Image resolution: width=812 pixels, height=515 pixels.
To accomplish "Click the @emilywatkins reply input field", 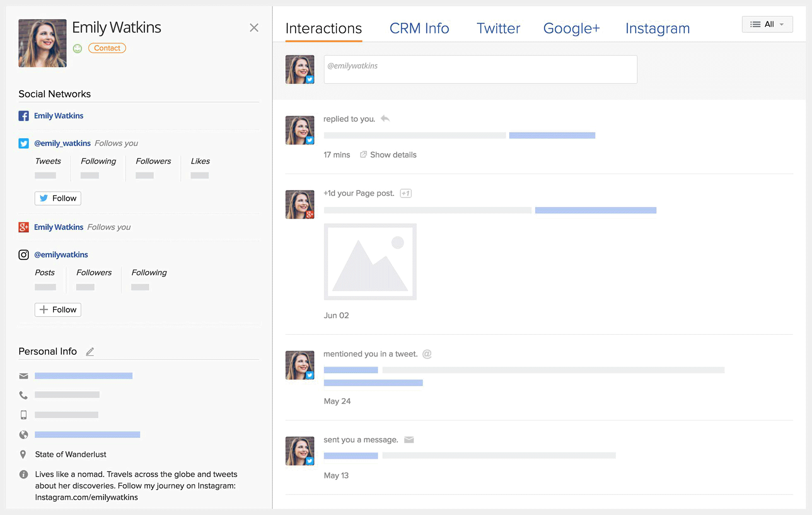I will [x=480, y=70].
